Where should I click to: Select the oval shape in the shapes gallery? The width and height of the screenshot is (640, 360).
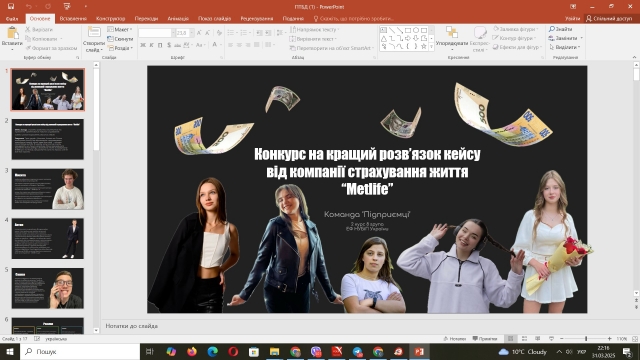(416, 30)
